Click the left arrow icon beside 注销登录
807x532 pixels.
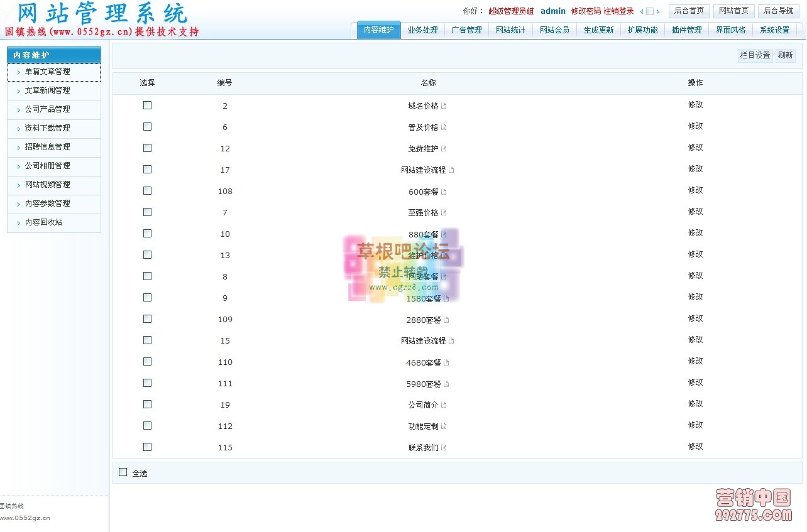click(x=642, y=11)
